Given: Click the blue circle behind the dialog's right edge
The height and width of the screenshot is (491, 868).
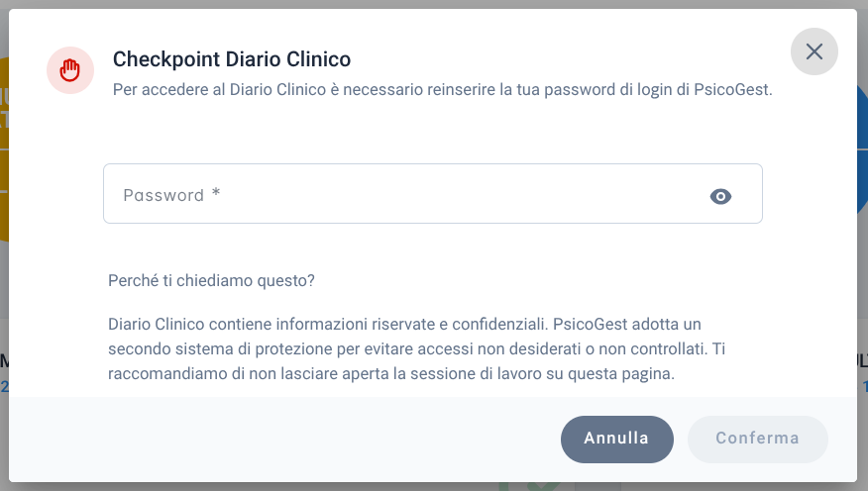Looking at the screenshot, I should tap(862, 149).
